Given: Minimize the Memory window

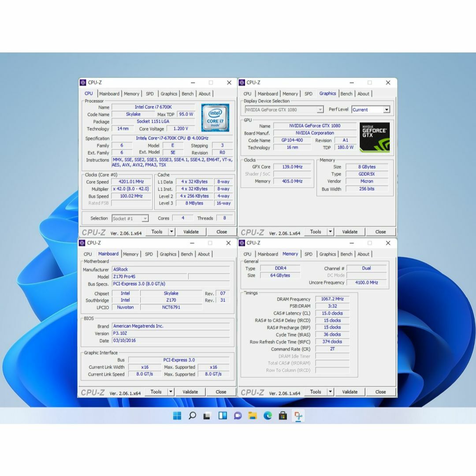Looking at the screenshot, I should (x=352, y=243).
